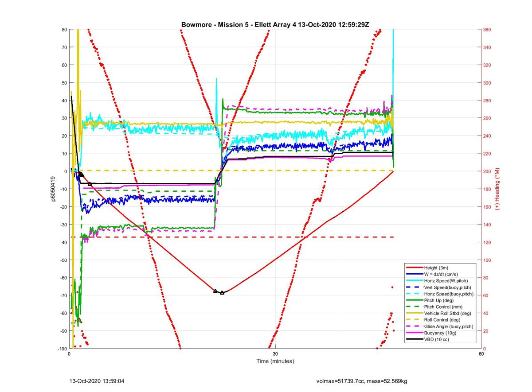Click the '-70' tick on the left axis
This screenshot has width=532, height=392.
pos(63,295)
